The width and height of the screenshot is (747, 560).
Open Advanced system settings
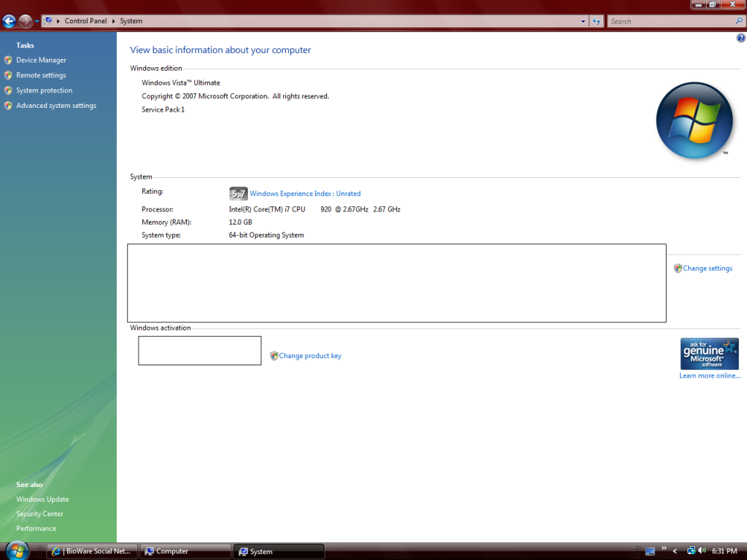point(55,106)
